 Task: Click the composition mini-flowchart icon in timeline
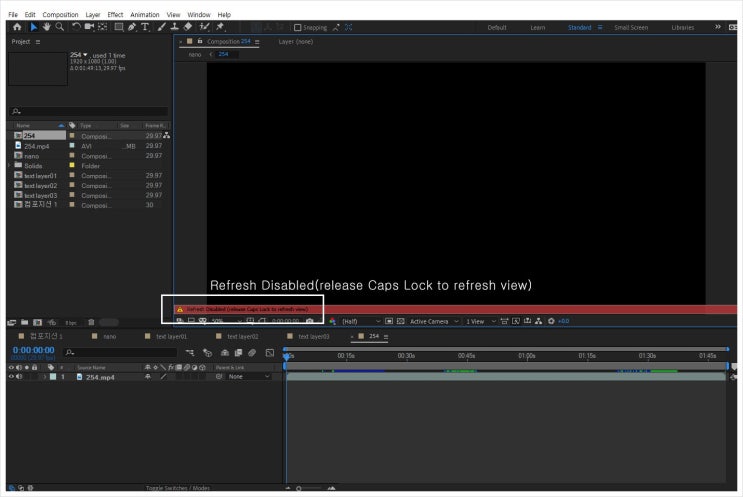[190, 352]
